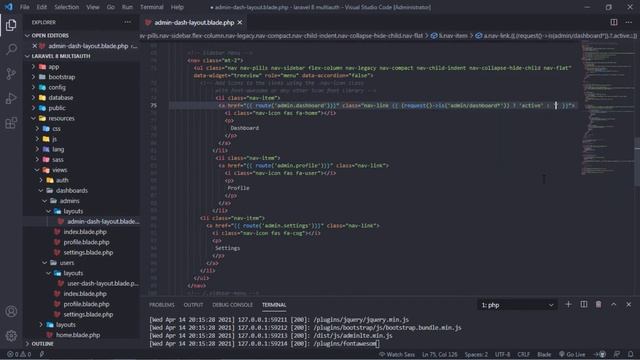Open the Terminal menu
The image size is (640, 360).
(x=151, y=7)
